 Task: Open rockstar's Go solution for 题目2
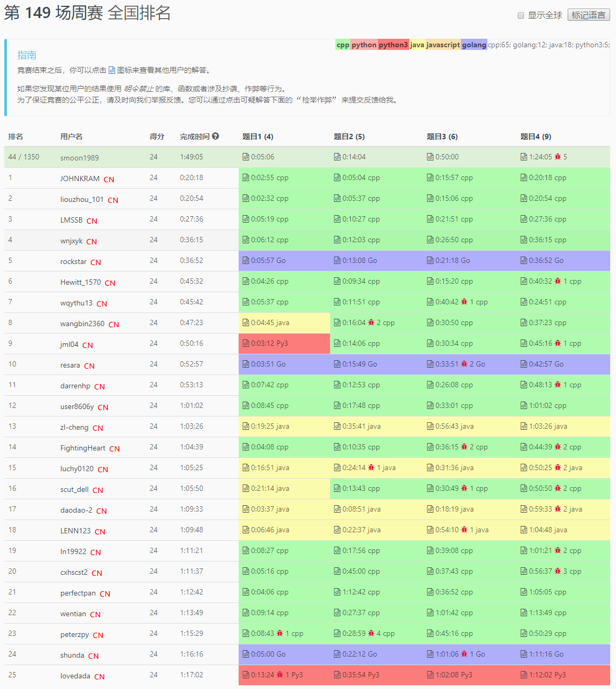pyautogui.click(x=337, y=260)
